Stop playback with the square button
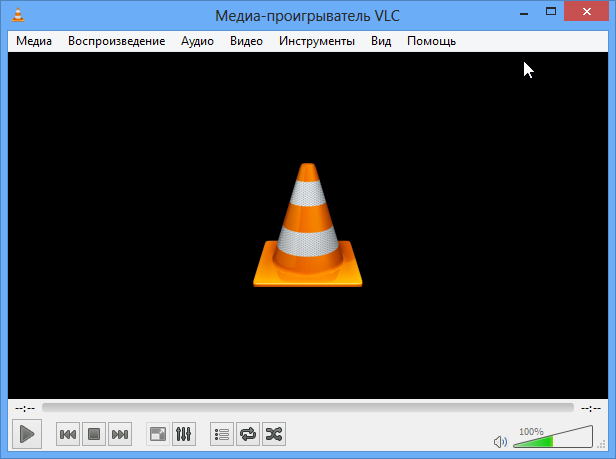Screen dimensions: 616x459 (x=94, y=434)
